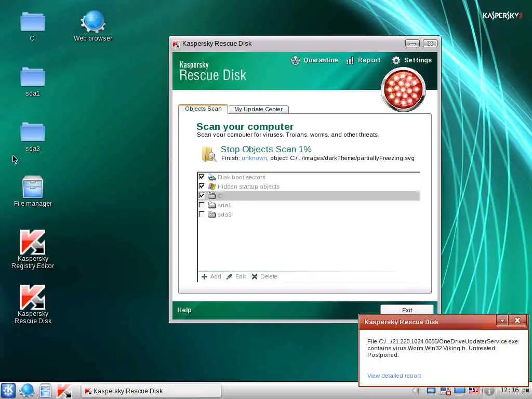The width and height of the screenshot is (532, 399).
Task: Check the sda3 scan checkbox
Action: (x=202, y=214)
